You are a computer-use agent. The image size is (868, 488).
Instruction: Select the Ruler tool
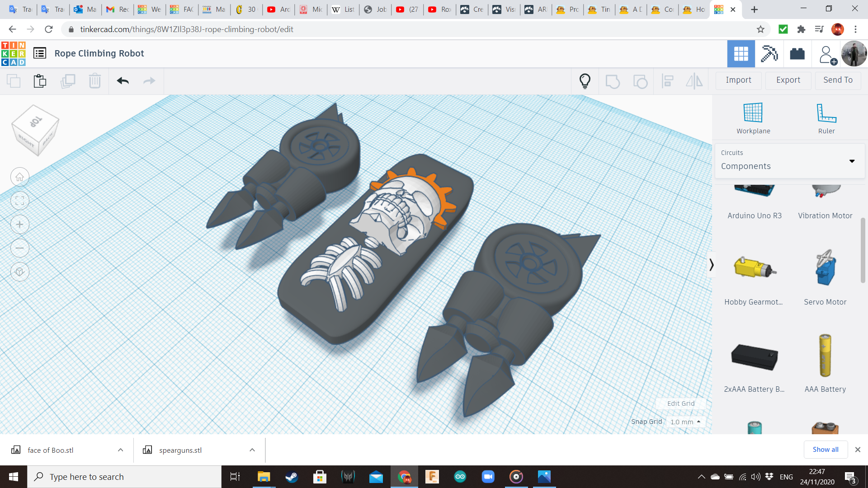pyautogui.click(x=826, y=113)
